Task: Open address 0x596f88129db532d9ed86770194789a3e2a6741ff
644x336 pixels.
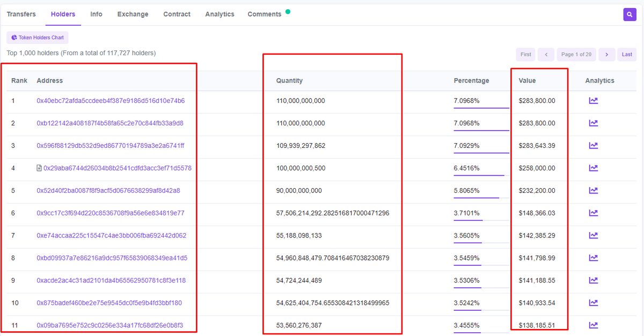Action: pos(111,146)
